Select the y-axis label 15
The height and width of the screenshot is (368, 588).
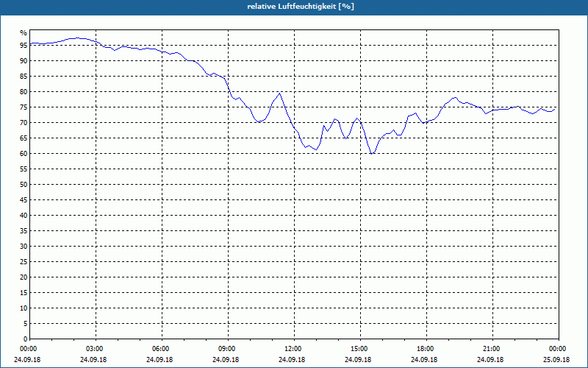(x=24, y=293)
